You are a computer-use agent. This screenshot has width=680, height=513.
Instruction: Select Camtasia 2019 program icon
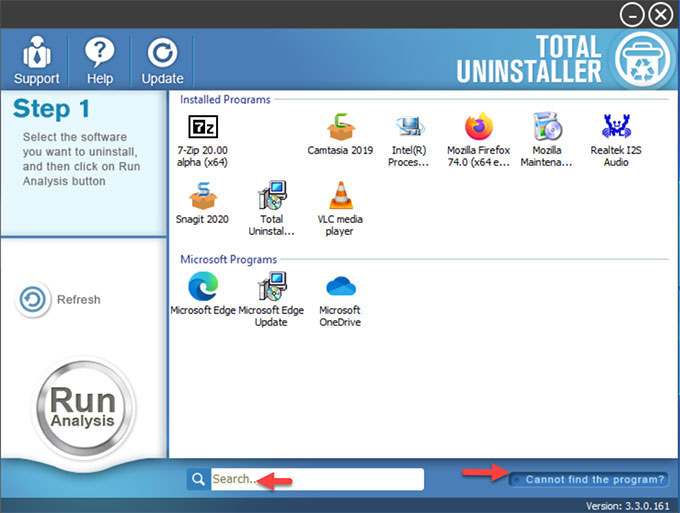tap(340, 127)
